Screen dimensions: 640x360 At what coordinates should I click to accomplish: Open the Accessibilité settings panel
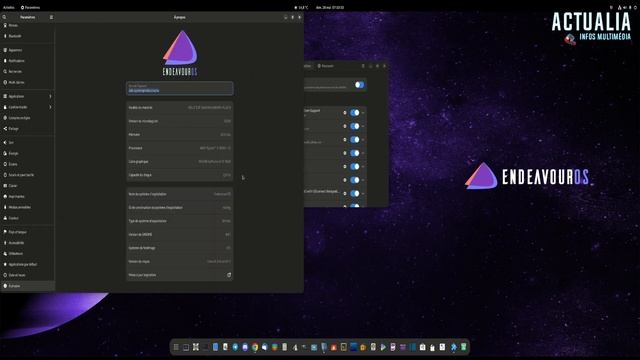click(27, 242)
